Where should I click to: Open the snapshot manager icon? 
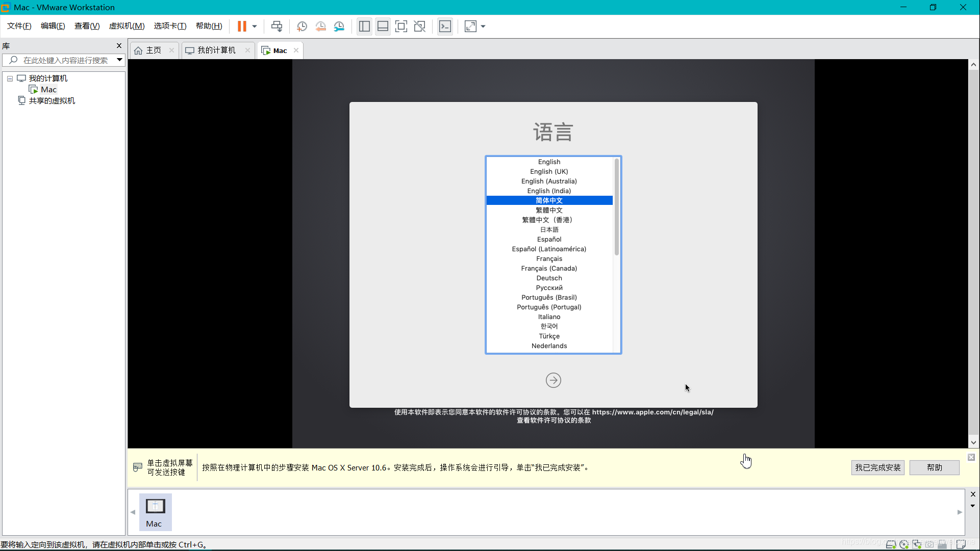pos(339,26)
